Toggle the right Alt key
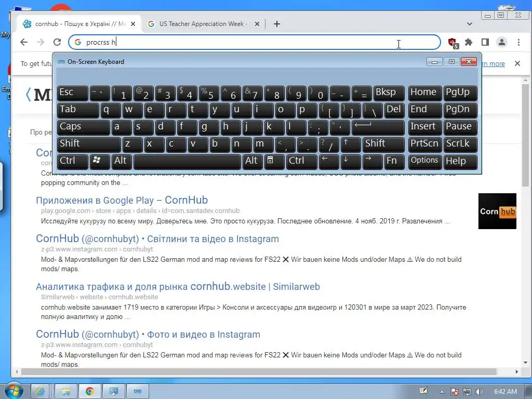 (252, 161)
